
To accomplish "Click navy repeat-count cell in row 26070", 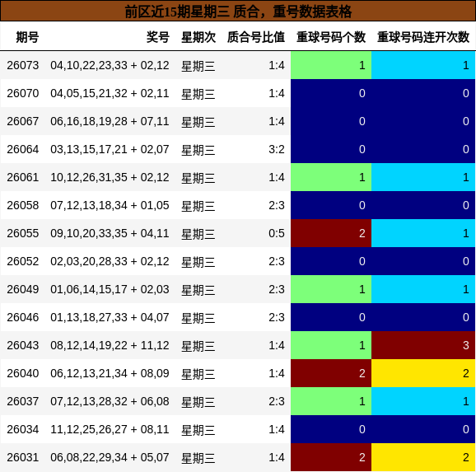I will [331, 93].
